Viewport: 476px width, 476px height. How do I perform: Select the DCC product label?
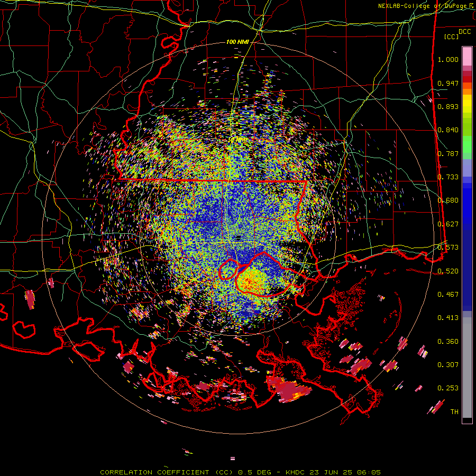point(464,32)
